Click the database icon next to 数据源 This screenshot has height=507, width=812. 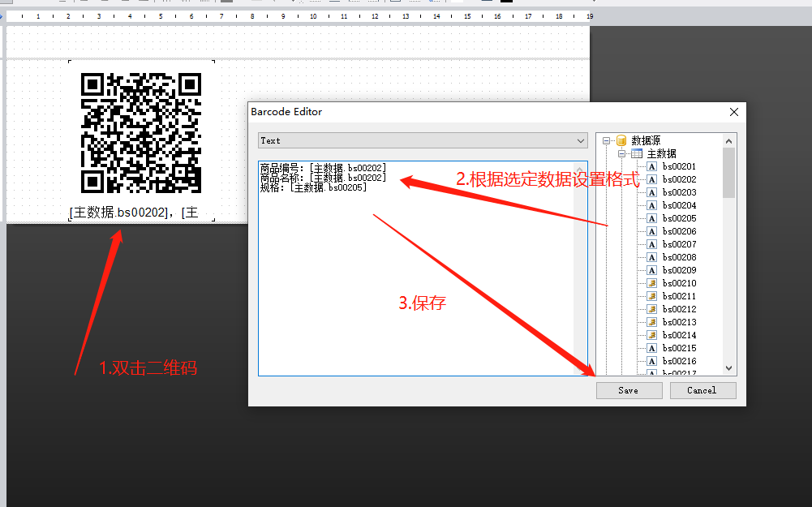(x=621, y=140)
